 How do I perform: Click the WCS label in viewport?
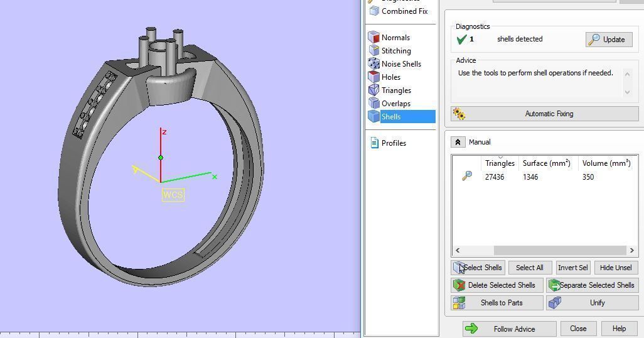[x=173, y=195]
